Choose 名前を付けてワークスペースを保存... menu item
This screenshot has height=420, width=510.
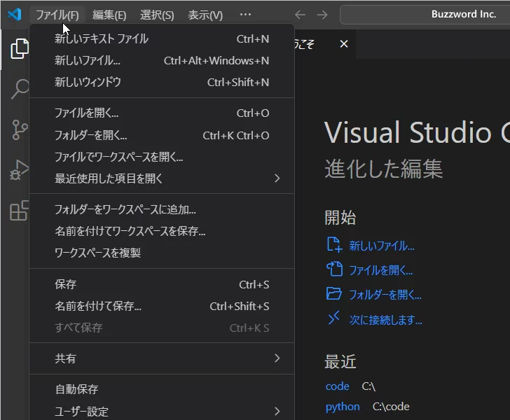(162, 231)
